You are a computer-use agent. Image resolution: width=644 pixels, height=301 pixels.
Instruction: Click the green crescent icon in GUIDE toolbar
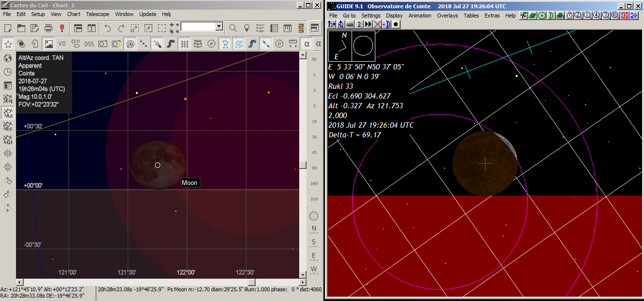(x=551, y=16)
